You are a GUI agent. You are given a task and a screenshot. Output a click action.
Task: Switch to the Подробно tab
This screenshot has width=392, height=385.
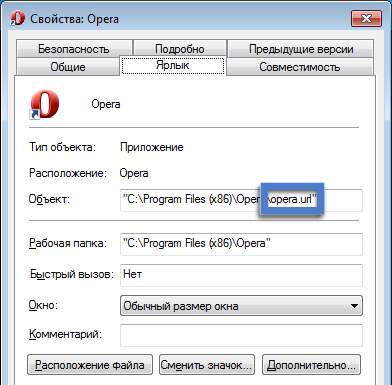click(x=180, y=49)
